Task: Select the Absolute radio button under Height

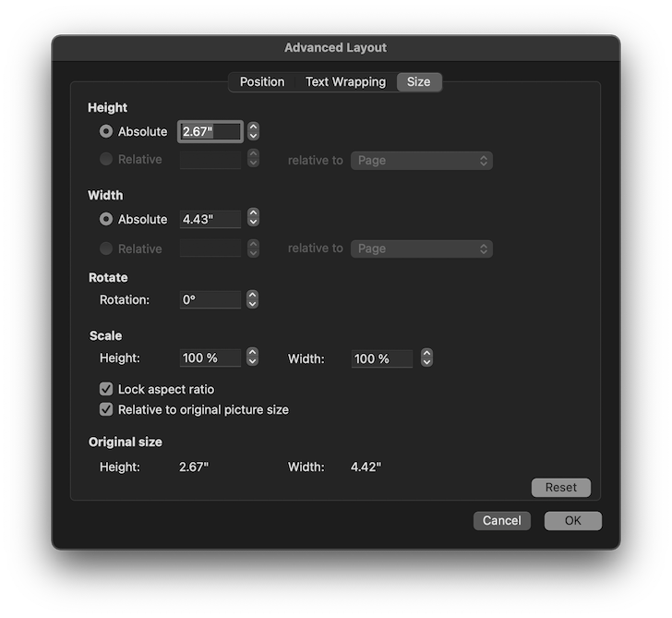Action: coord(106,131)
